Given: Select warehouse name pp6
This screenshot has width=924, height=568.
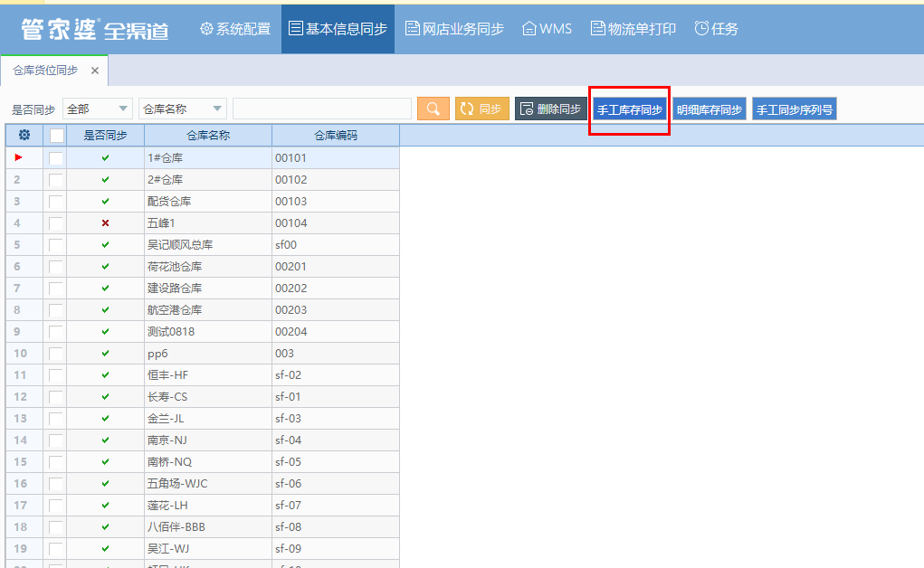Looking at the screenshot, I should [x=157, y=354].
